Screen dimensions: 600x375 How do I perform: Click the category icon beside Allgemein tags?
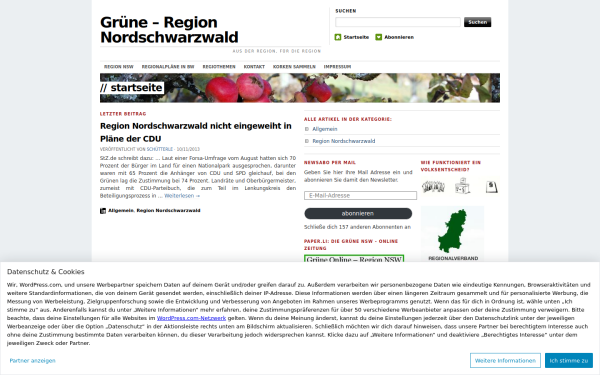103,211
